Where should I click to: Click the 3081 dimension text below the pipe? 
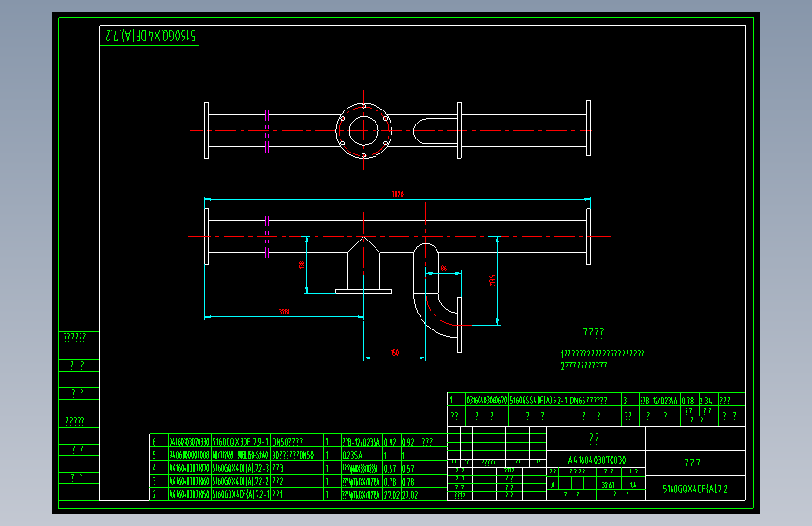click(285, 312)
